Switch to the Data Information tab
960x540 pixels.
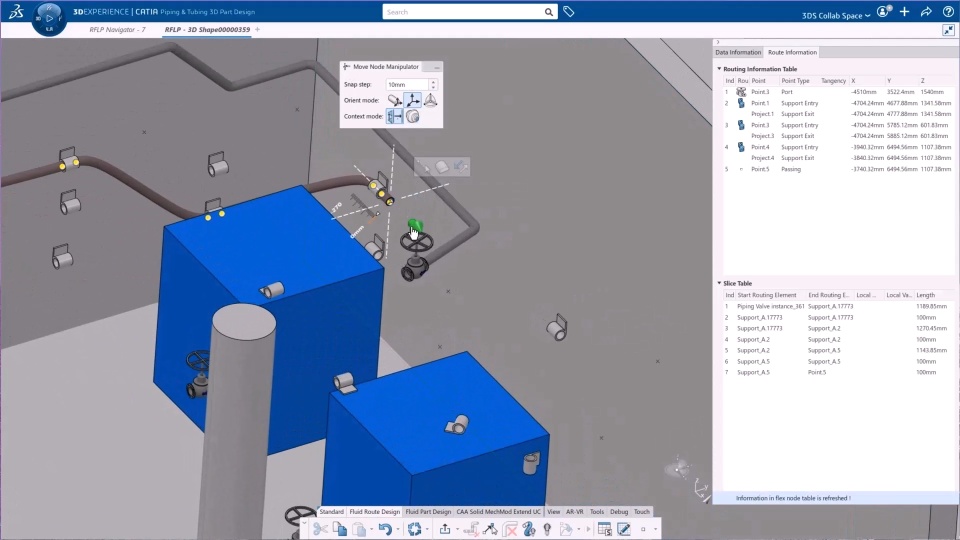tap(738, 53)
